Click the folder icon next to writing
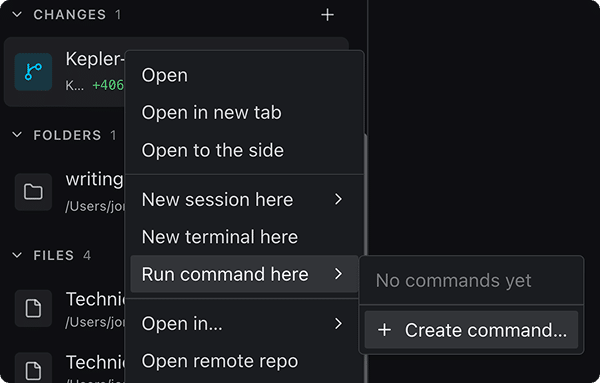Viewport: 600px width, 383px height. pos(33,192)
